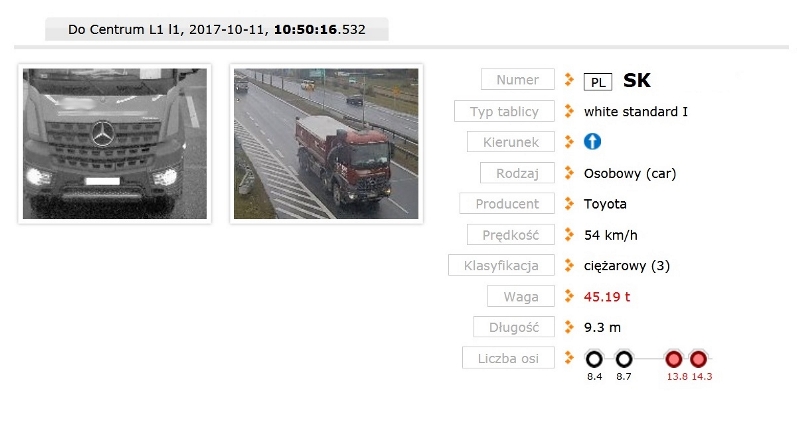Image resolution: width=800 pixels, height=428 pixels.
Task: Click the orange chevron beside Prędkość
Action: [x=569, y=235]
